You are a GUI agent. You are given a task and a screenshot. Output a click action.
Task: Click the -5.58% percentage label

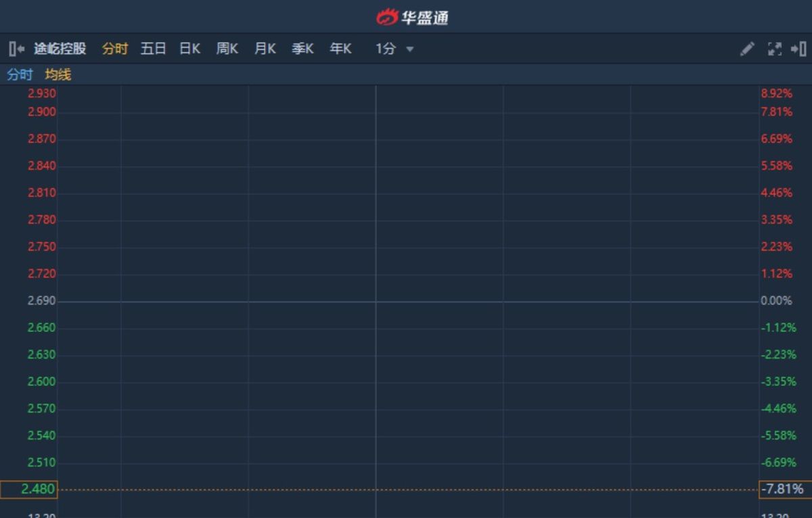pos(778,435)
